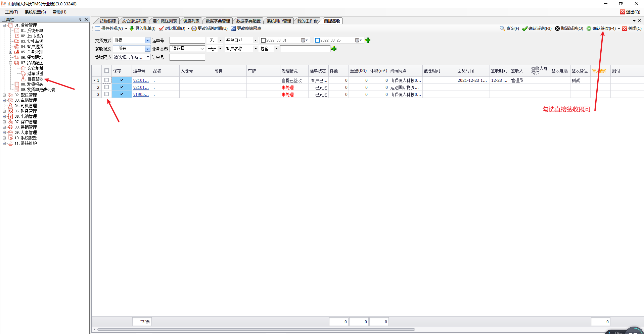Tick the checkbox in table row 3
Viewport: 644px width, 334px height.
[x=107, y=94]
